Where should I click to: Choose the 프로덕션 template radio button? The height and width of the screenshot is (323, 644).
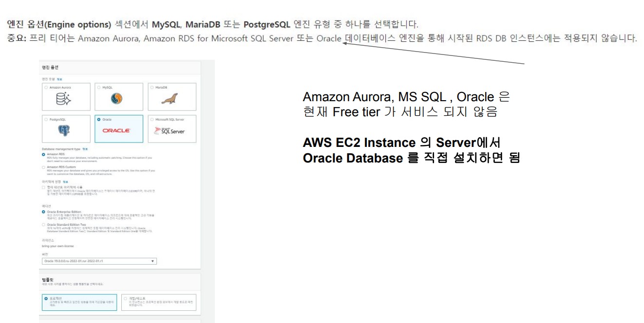pos(47,299)
